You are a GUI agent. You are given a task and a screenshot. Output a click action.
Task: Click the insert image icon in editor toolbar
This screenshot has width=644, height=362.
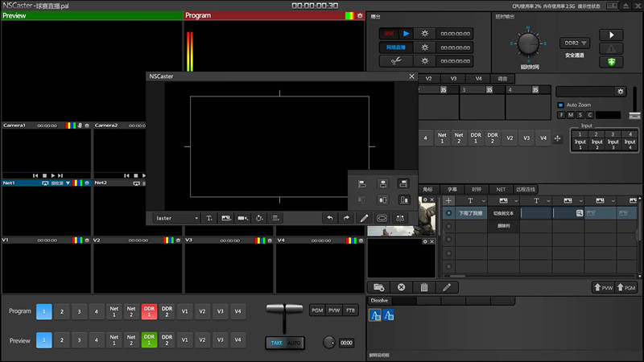(x=226, y=218)
